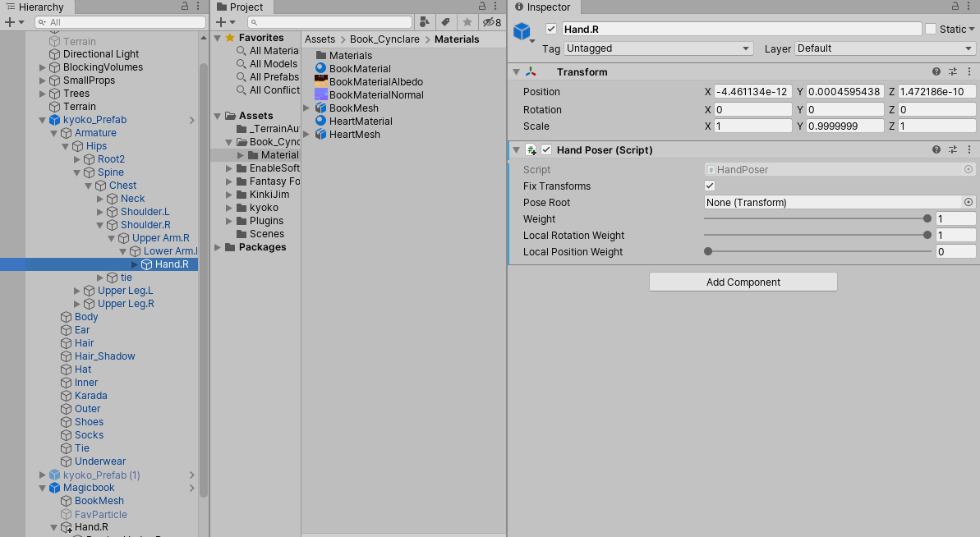Lock the Project panel
This screenshot has width=980, height=537.
pos(482,7)
